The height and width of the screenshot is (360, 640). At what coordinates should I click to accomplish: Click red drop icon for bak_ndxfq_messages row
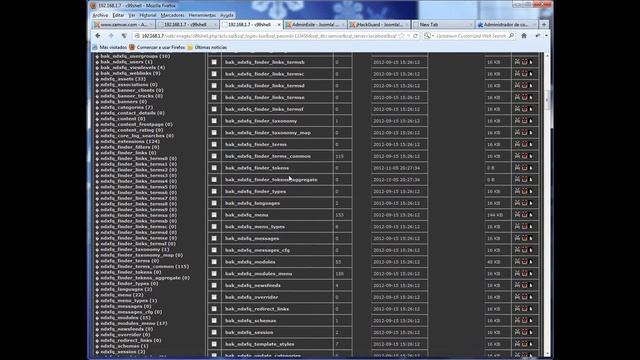(524, 238)
